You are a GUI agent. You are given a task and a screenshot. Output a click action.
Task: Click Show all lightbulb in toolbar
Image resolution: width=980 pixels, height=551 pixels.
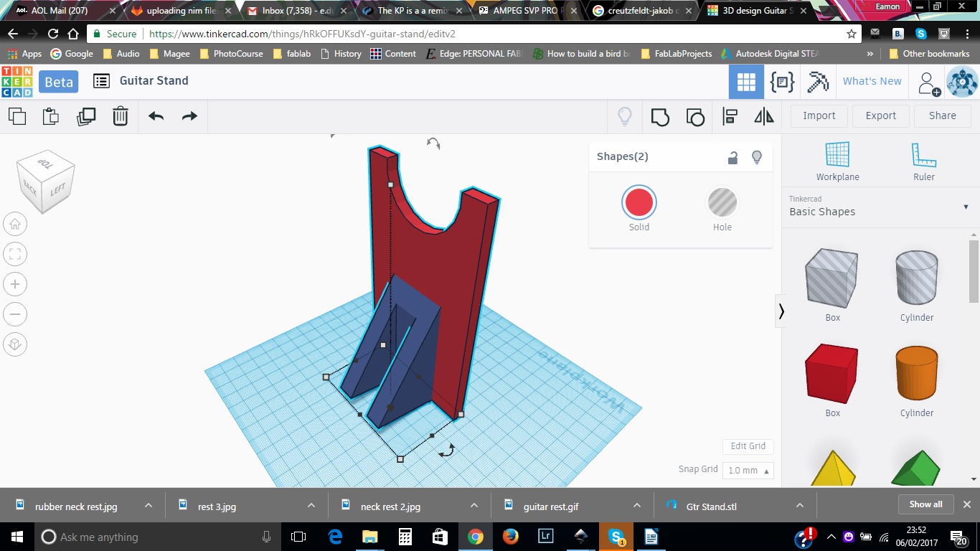pyautogui.click(x=625, y=116)
